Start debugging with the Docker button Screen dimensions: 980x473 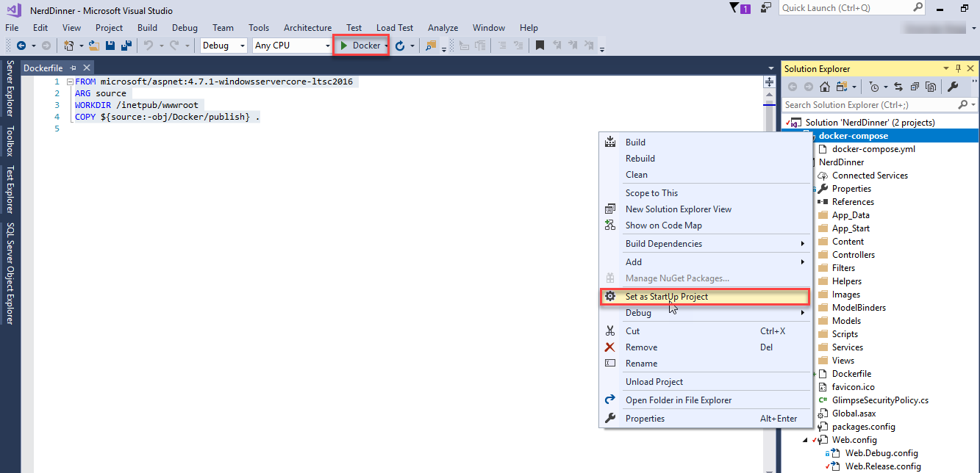pos(360,46)
